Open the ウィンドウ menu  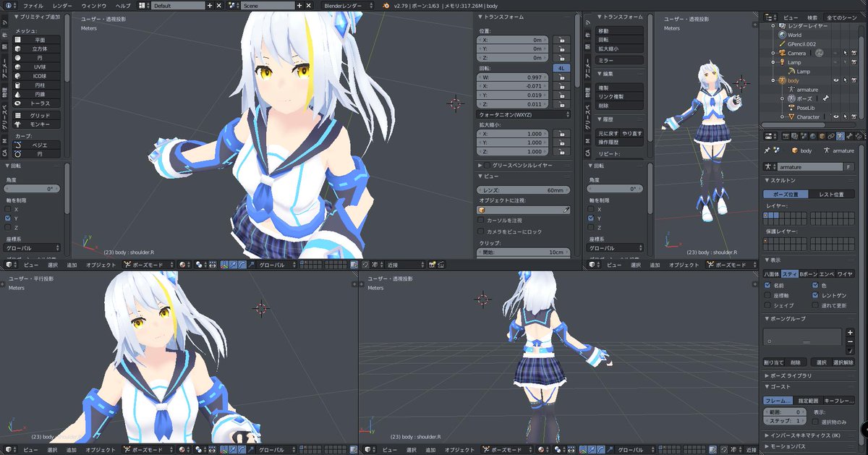click(x=94, y=5)
